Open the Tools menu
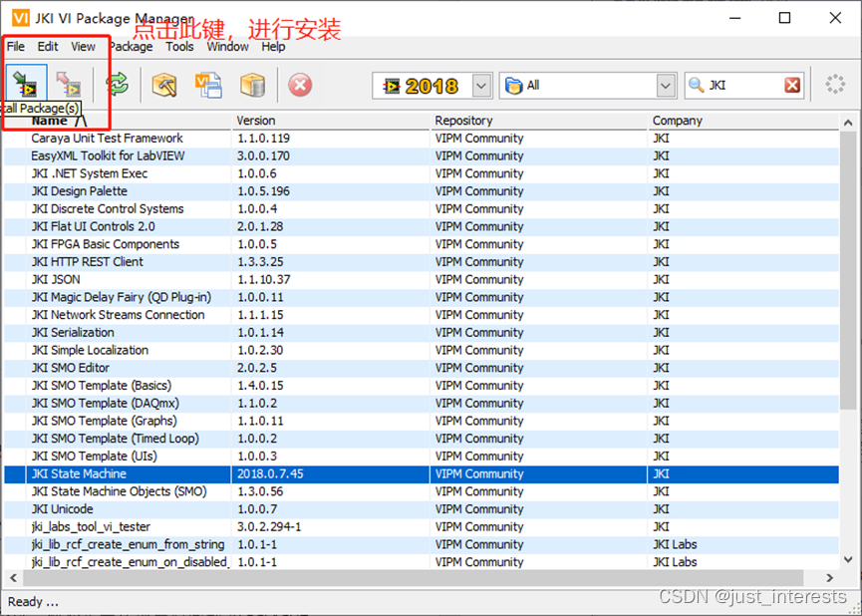The height and width of the screenshot is (616, 862). [179, 47]
